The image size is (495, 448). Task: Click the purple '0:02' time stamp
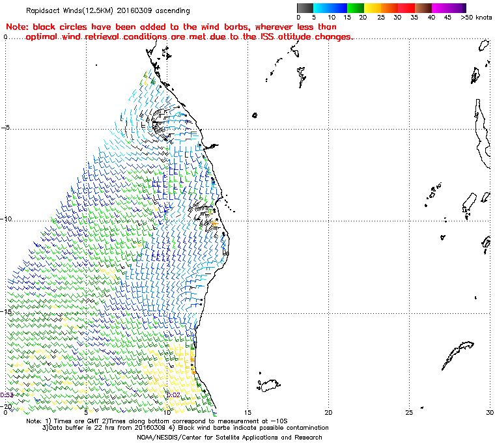tap(173, 395)
